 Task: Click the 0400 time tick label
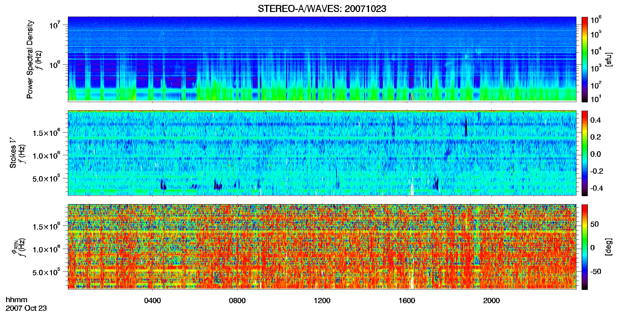point(152,301)
